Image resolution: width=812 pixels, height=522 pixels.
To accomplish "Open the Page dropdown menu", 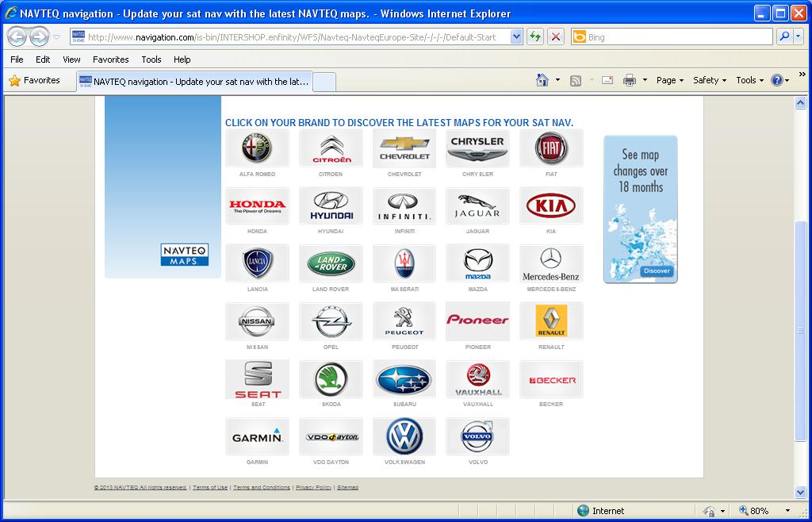I will click(669, 80).
